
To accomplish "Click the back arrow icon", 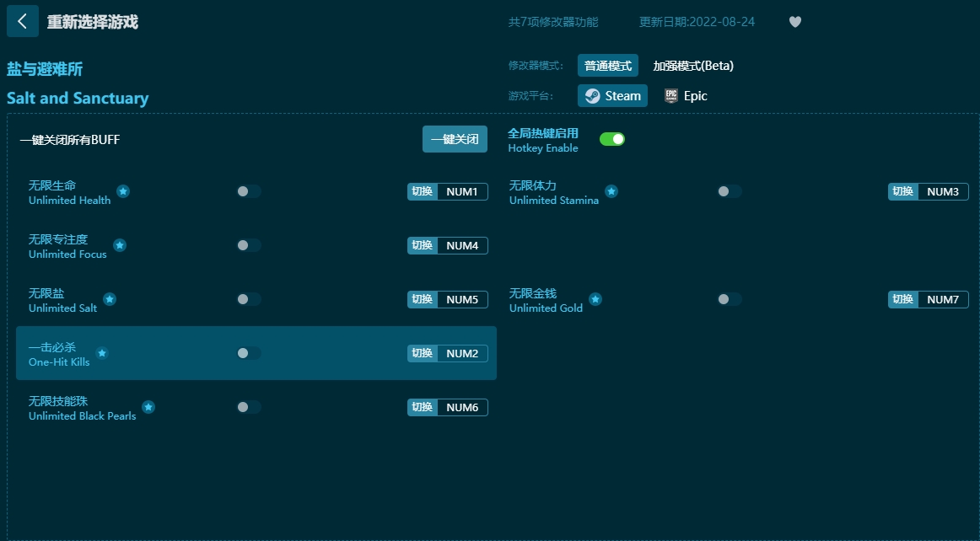I will coord(22,21).
